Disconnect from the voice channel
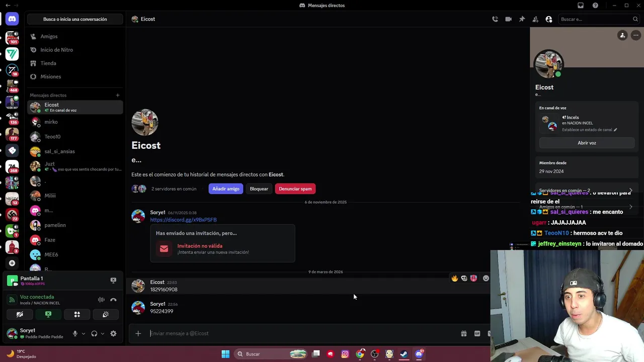Image resolution: width=644 pixels, height=362 pixels. pyautogui.click(x=113, y=300)
